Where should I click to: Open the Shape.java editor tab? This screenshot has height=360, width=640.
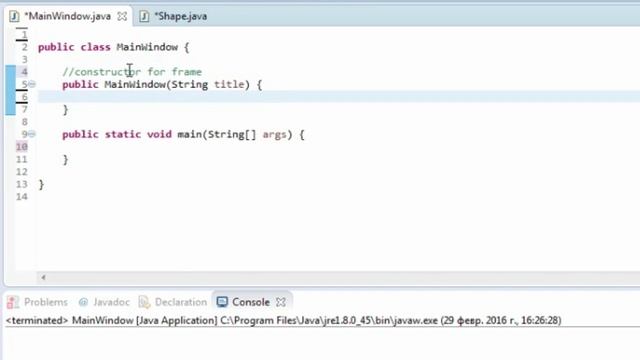(180, 16)
